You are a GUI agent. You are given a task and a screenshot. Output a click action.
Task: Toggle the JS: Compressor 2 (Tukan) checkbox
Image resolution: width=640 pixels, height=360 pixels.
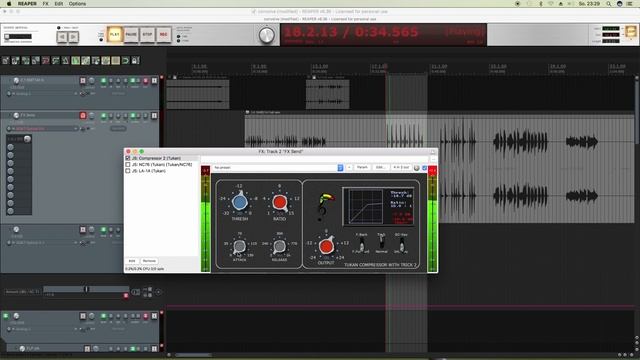point(128,158)
